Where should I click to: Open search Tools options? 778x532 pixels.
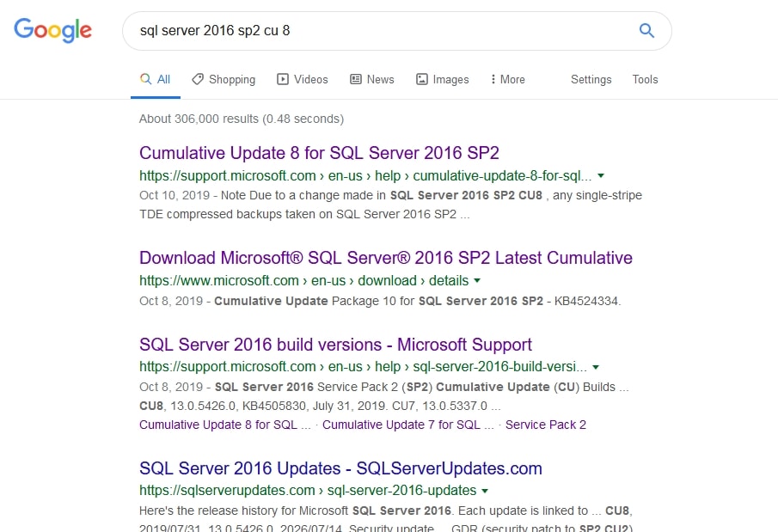(x=645, y=79)
